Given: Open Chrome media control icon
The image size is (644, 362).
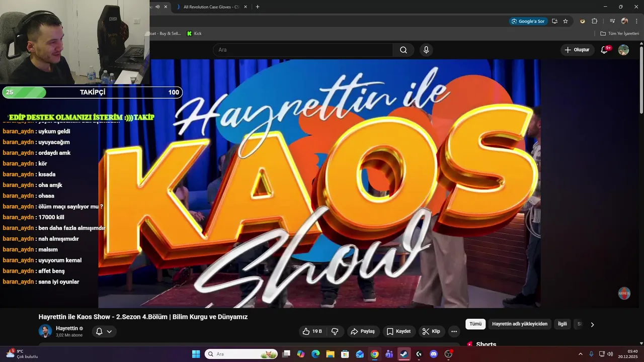Looking at the screenshot, I should click(612, 21).
